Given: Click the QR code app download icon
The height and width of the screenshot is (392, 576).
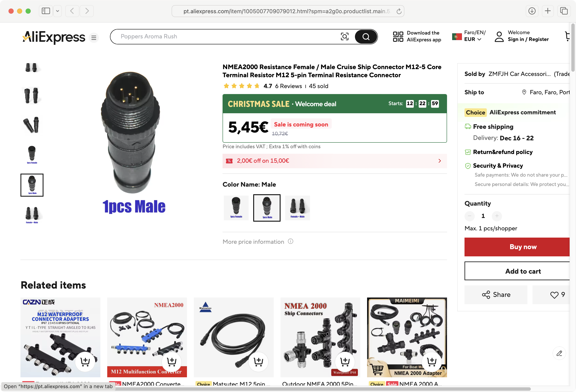Looking at the screenshot, I should [x=398, y=36].
